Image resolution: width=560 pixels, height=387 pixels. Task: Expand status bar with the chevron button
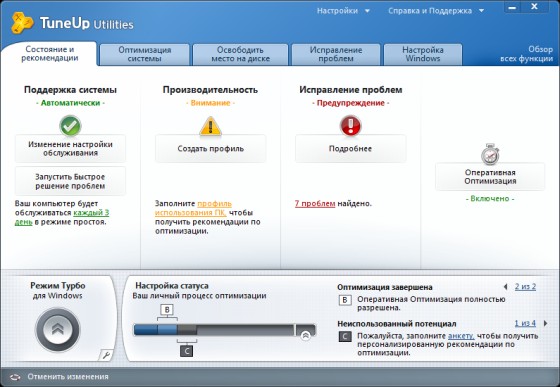pyautogui.click(x=305, y=336)
